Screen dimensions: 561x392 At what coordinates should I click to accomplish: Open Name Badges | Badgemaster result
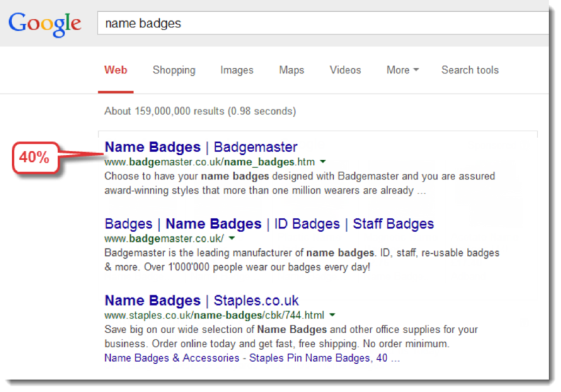(x=201, y=147)
